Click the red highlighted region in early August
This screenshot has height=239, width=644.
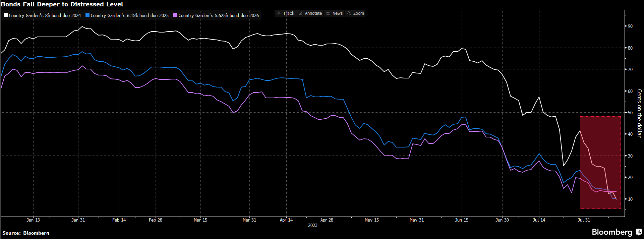(600, 163)
